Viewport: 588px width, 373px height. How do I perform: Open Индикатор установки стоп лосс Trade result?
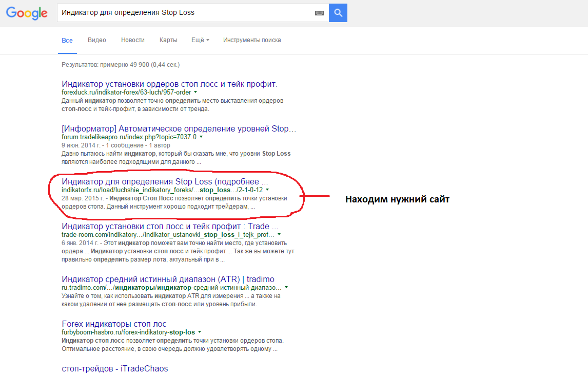[x=170, y=226]
